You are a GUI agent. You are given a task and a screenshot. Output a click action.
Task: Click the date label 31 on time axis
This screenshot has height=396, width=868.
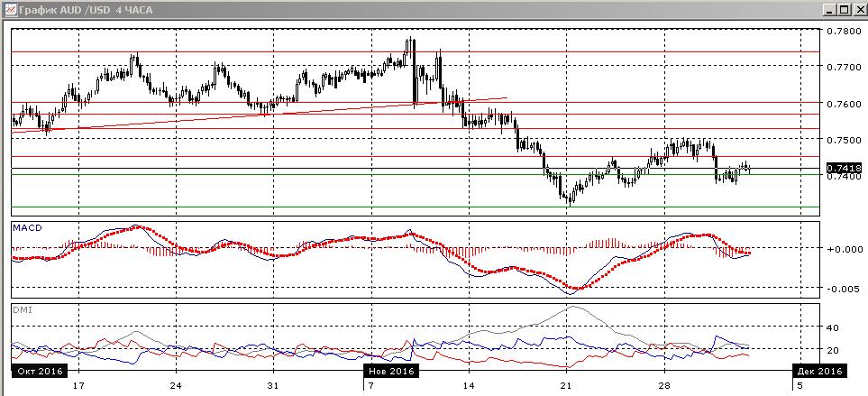click(x=272, y=385)
